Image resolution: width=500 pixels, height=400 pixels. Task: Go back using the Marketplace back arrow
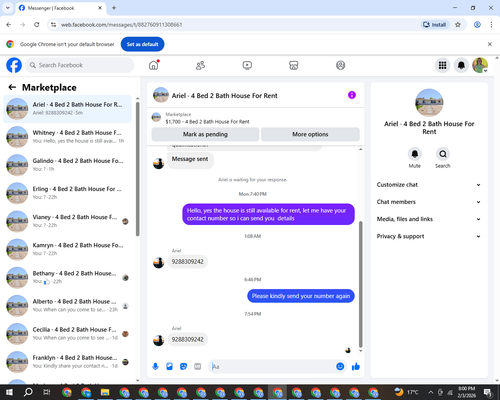pos(12,87)
